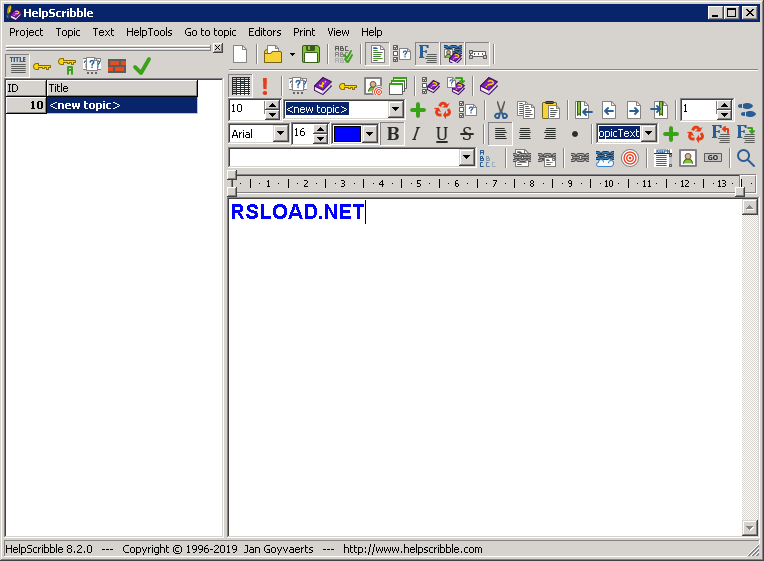
Task: Click the purple info book icon in editor toolbar
Action: tap(323, 86)
